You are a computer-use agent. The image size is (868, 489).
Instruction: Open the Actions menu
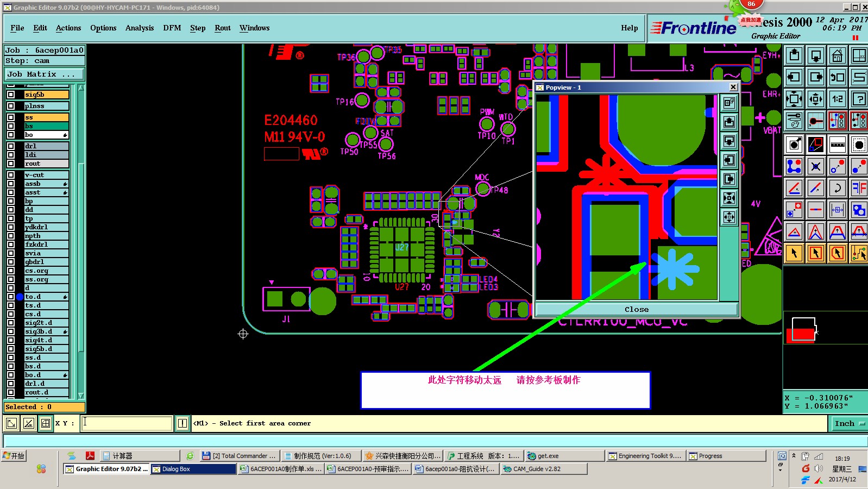coord(68,28)
